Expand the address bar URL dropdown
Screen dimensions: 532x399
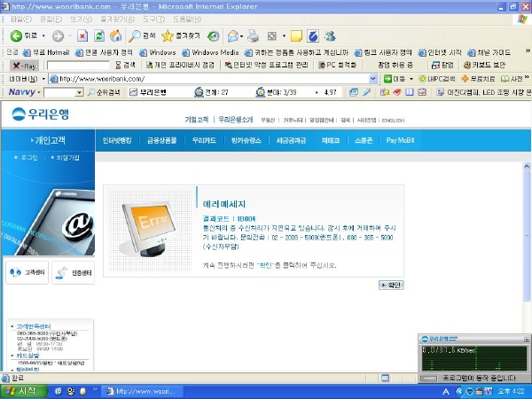pos(373,79)
